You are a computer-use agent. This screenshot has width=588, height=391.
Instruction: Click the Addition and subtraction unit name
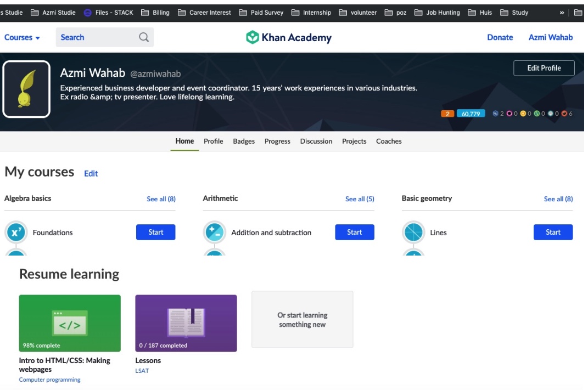(x=271, y=233)
